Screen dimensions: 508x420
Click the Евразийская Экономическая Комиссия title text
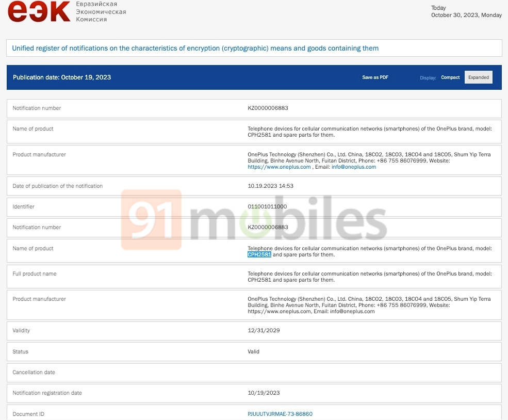click(101, 11)
